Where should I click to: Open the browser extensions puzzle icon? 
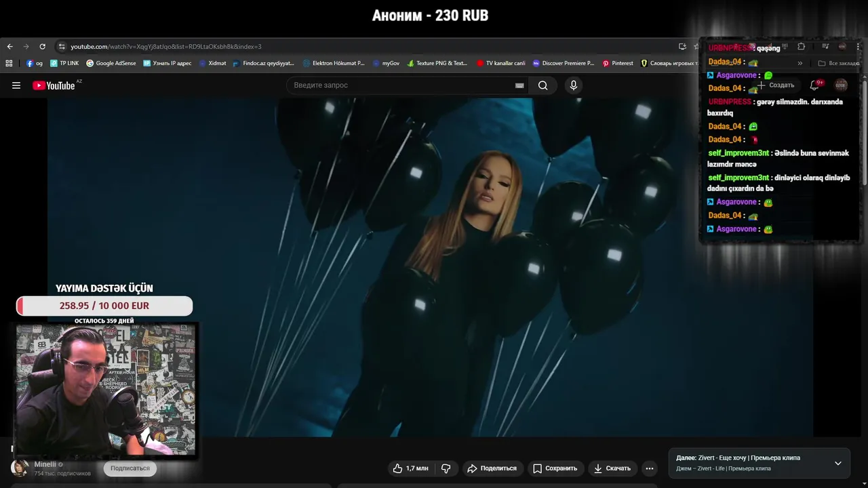coord(802,47)
